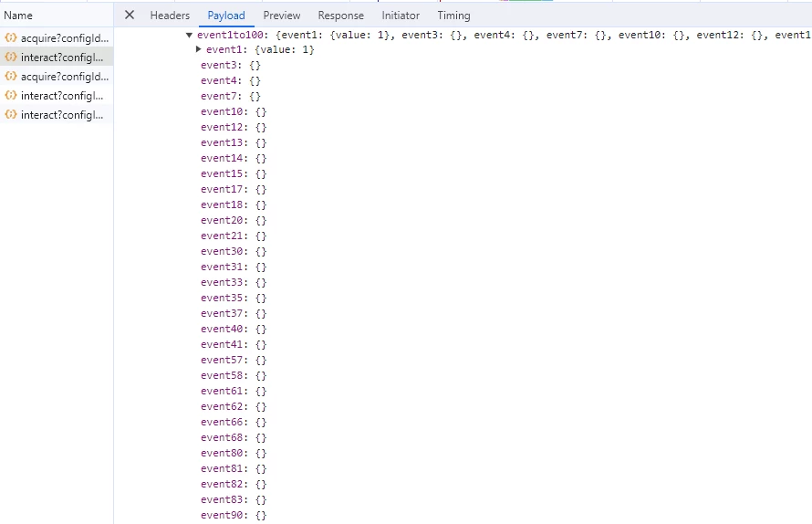The image size is (812, 524).
Task: Click the event68 property row
Action: click(234, 438)
